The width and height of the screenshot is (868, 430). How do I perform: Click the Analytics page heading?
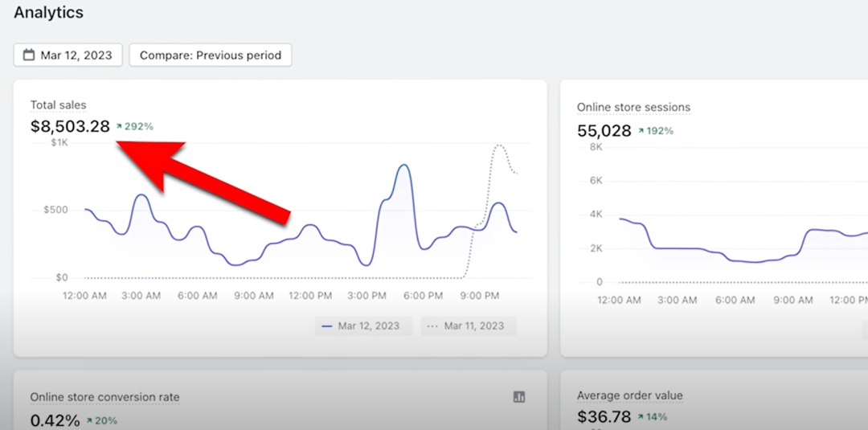coord(48,13)
